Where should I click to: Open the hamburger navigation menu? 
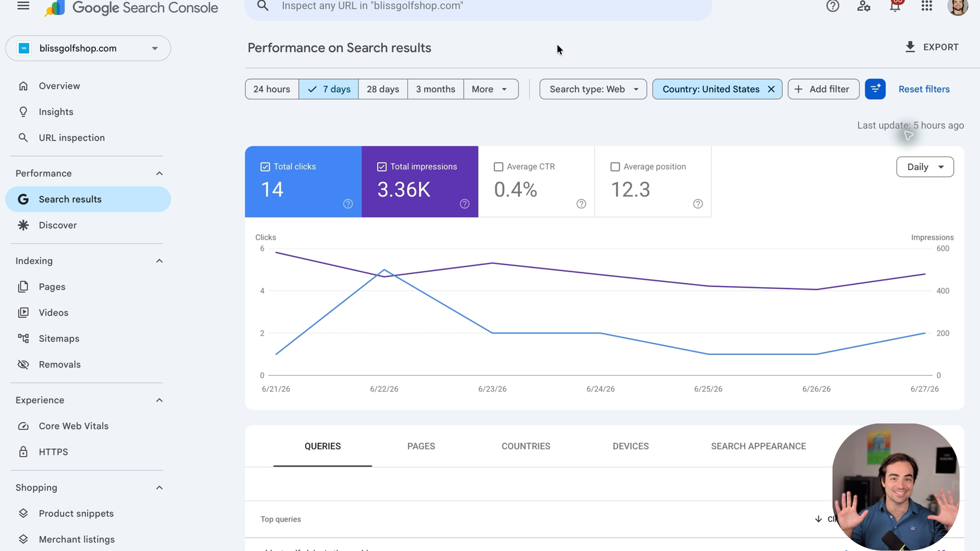click(x=23, y=6)
